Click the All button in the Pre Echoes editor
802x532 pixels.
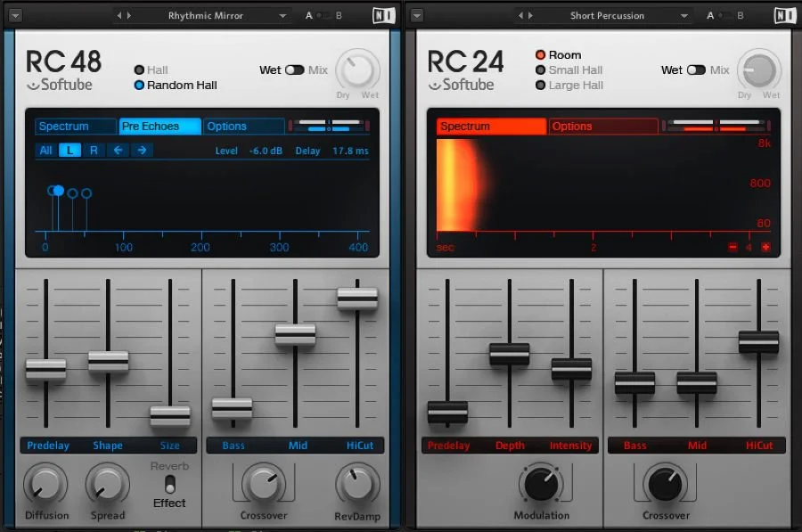(45, 150)
